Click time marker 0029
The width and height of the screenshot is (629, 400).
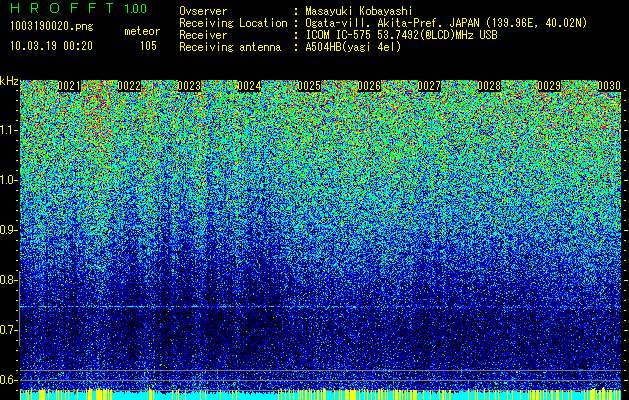pos(549,86)
